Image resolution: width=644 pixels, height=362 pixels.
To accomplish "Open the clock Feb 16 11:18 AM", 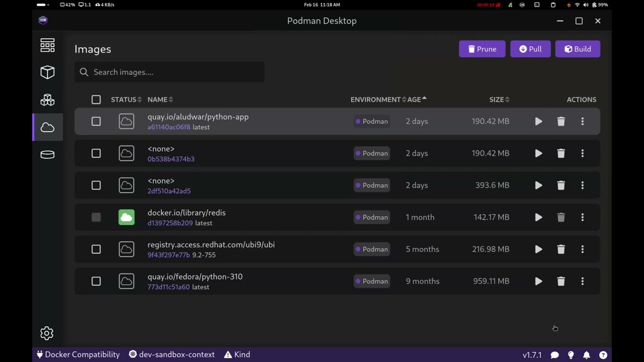I will tap(322, 5).
